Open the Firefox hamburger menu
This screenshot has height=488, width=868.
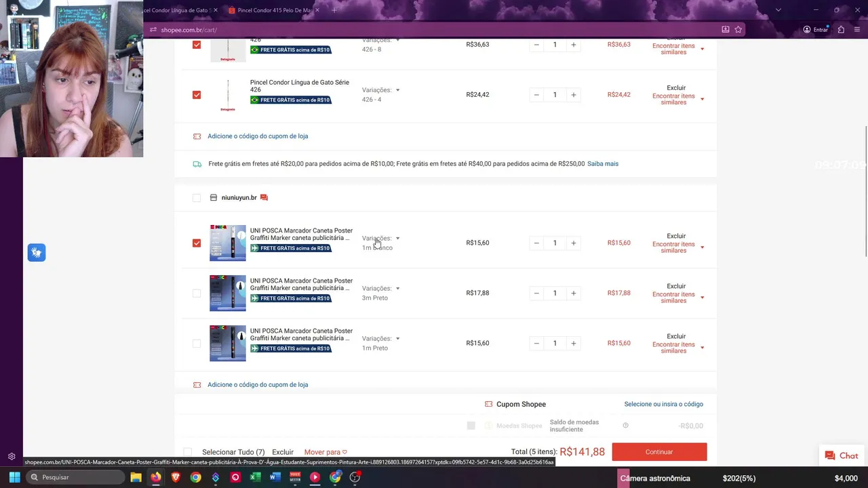tap(857, 30)
